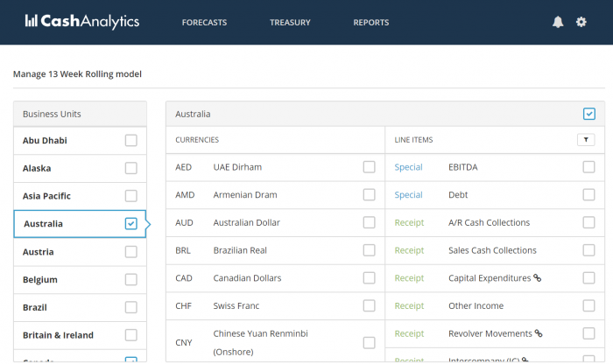
Task: Click the link icon beside Revolver Movements
Action: click(x=539, y=333)
